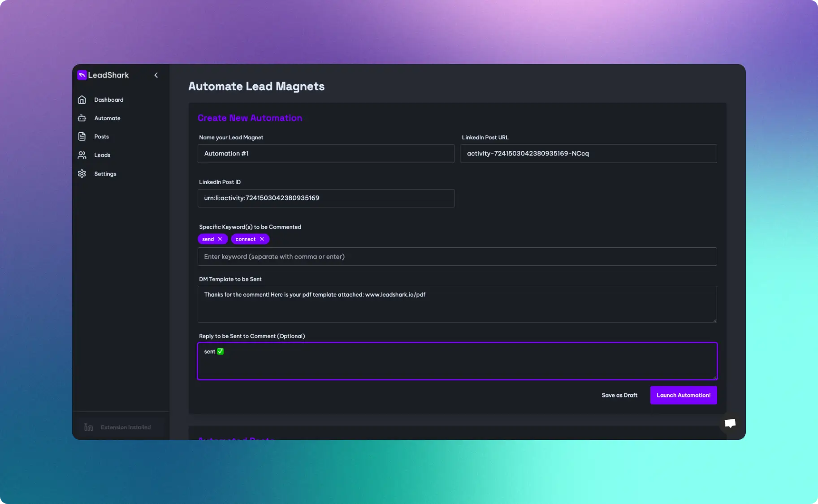
Task: Select the Automate robot icon in the sidebar
Action: point(82,118)
